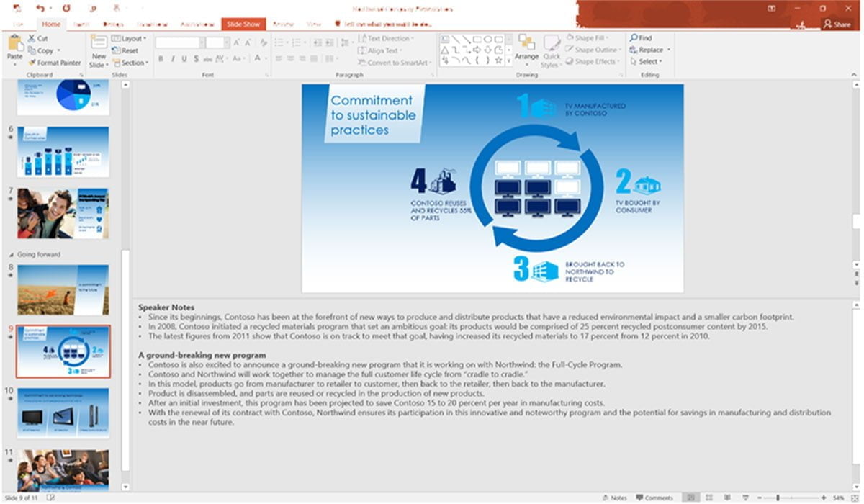864x504 pixels.
Task: Open the Review ribbon tab
Action: (283, 24)
